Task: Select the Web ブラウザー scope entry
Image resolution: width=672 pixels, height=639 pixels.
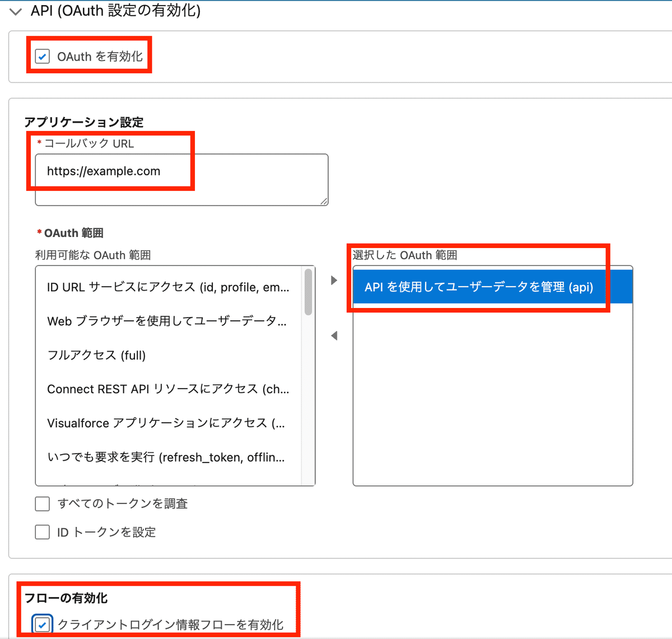Action: coord(168,321)
